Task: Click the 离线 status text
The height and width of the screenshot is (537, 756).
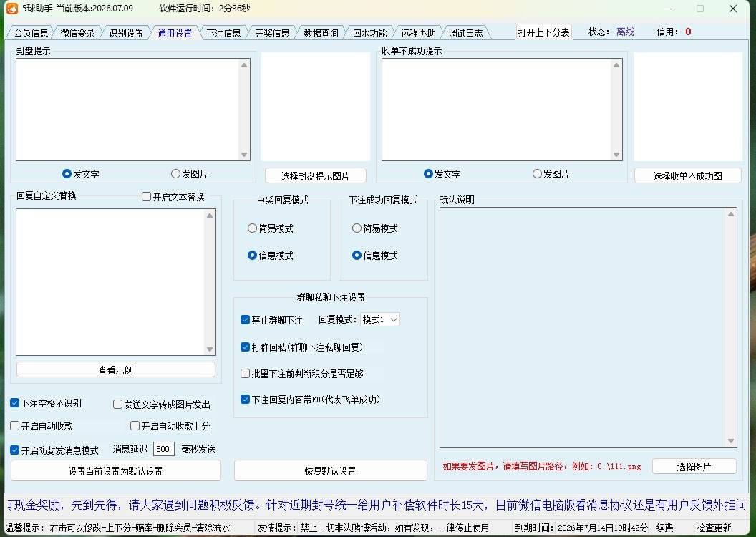Action: click(x=625, y=32)
